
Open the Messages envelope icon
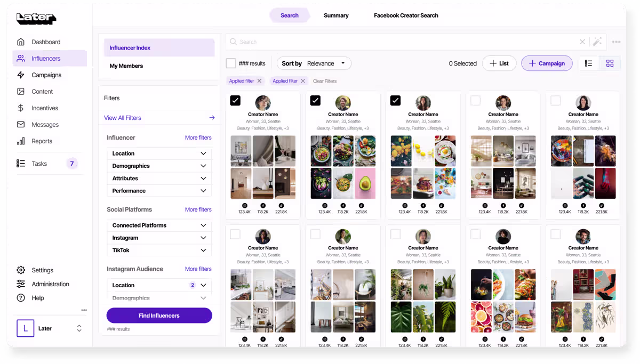click(21, 124)
